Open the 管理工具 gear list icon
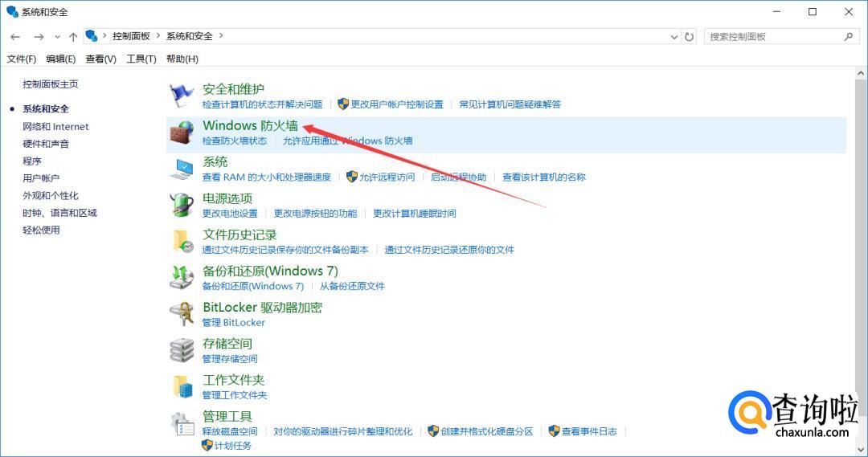Image resolution: width=868 pixels, height=457 pixels. (181, 423)
